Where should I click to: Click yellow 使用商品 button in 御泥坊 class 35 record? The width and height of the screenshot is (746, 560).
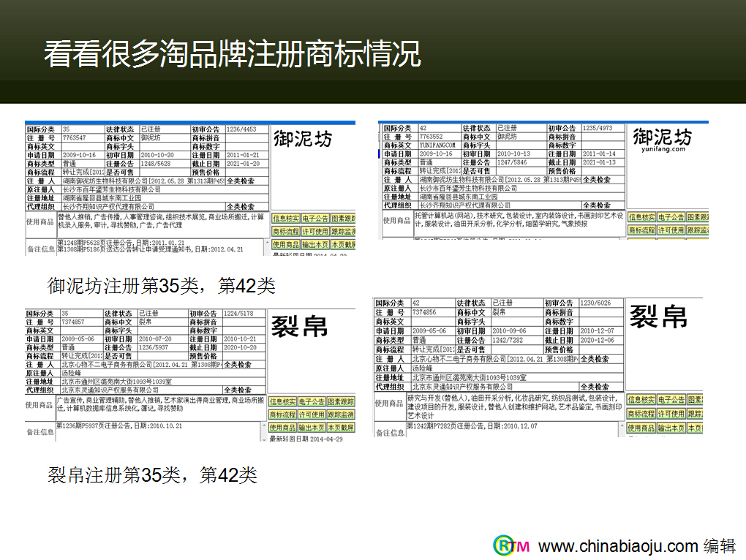[286, 244]
